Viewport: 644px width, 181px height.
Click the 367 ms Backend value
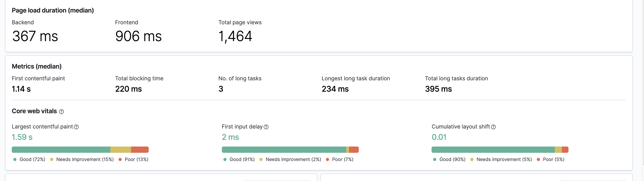35,36
